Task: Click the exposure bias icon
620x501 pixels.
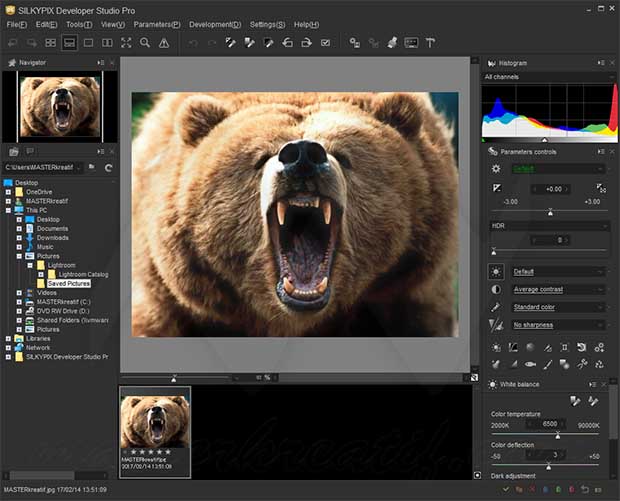Action: 497,188
